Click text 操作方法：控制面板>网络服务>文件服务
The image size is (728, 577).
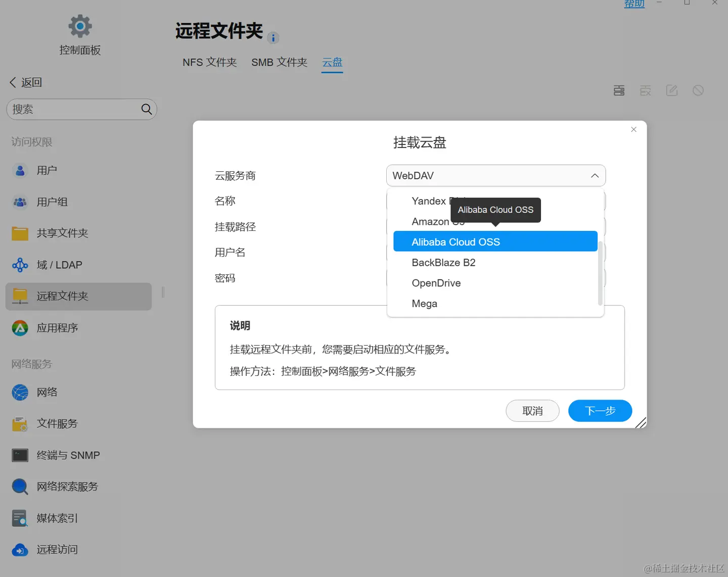pos(323,371)
